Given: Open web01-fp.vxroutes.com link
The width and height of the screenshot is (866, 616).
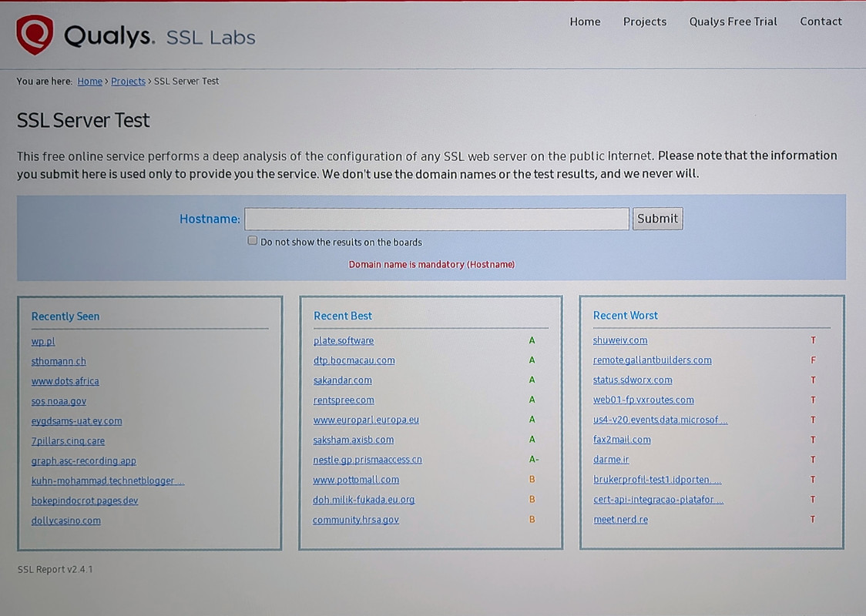Looking at the screenshot, I should (643, 400).
